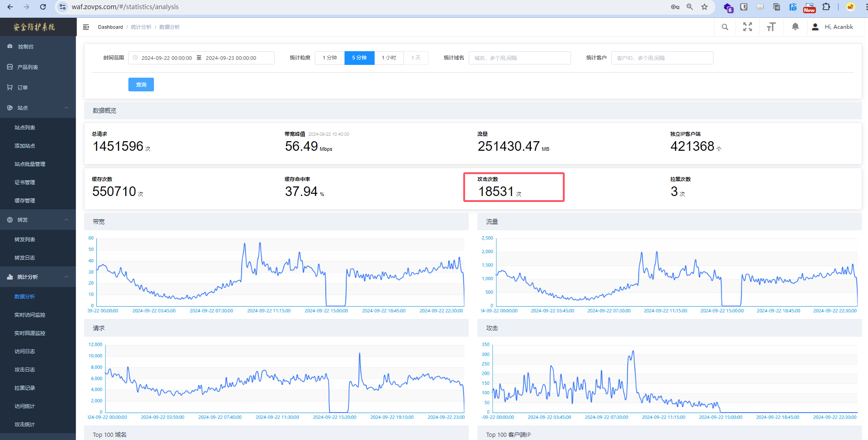The width and height of the screenshot is (868, 440).
Task: Click the 安全防护系统 logo
Action: click(x=34, y=27)
